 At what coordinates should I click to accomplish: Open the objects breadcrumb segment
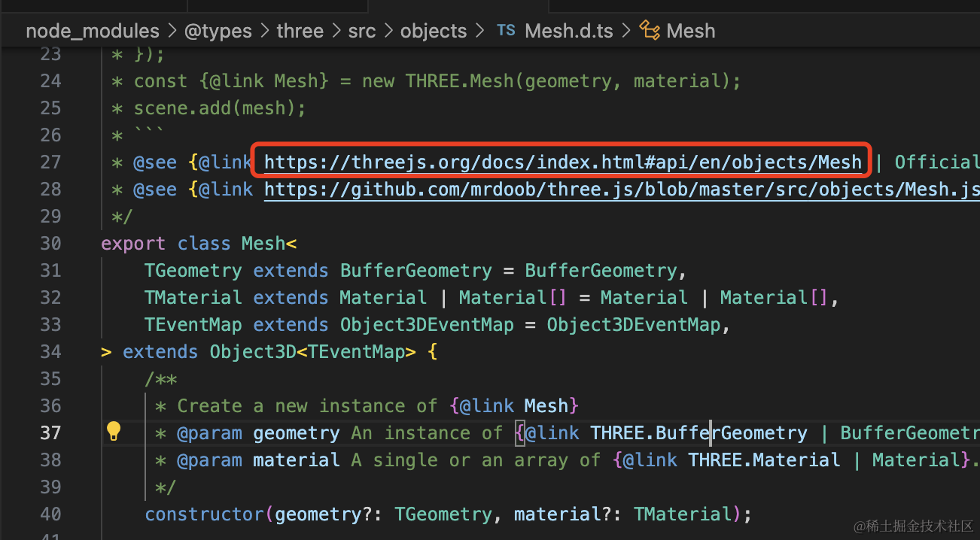[x=434, y=31]
